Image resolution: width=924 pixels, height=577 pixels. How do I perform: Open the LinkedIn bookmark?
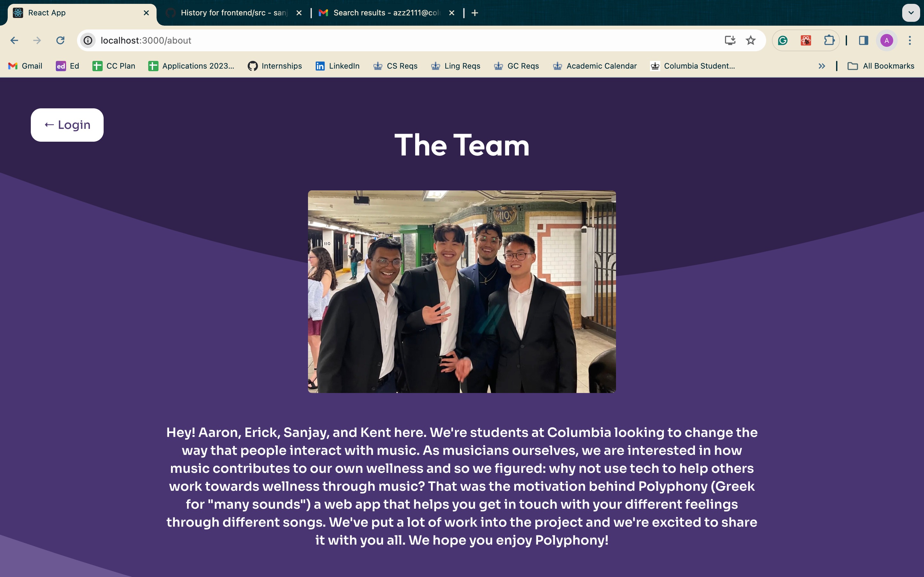[x=338, y=66]
